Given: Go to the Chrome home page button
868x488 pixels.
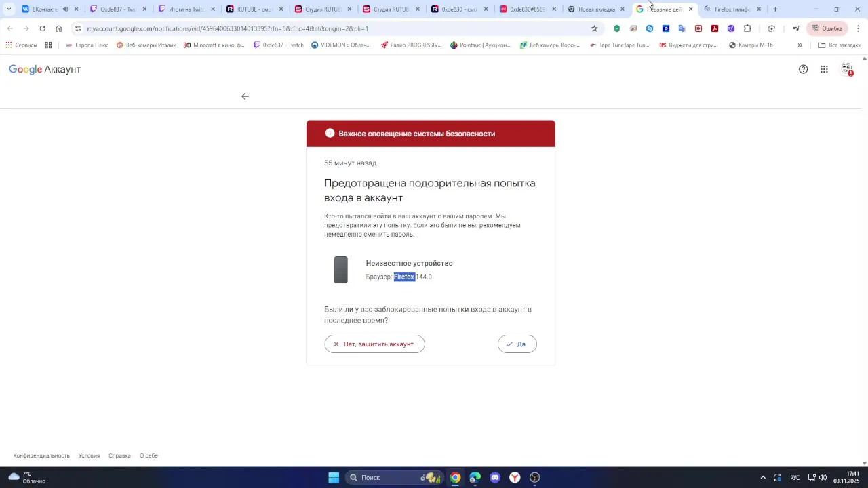Looking at the screenshot, I should pyautogui.click(x=59, y=28).
